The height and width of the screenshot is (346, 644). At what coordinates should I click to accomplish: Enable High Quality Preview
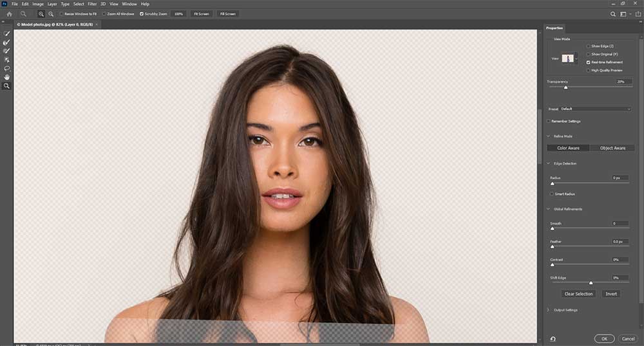pyautogui.click(x=588, y=71)
